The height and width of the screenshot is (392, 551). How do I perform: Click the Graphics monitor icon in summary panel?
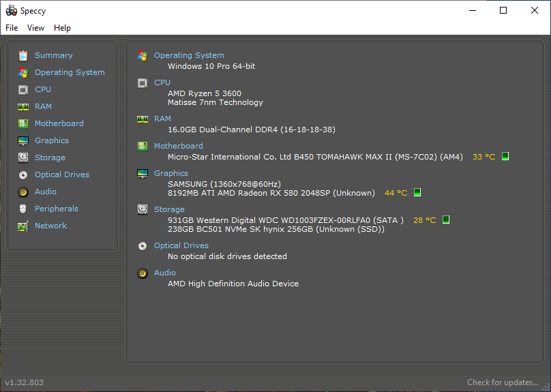tap(143, 174)
